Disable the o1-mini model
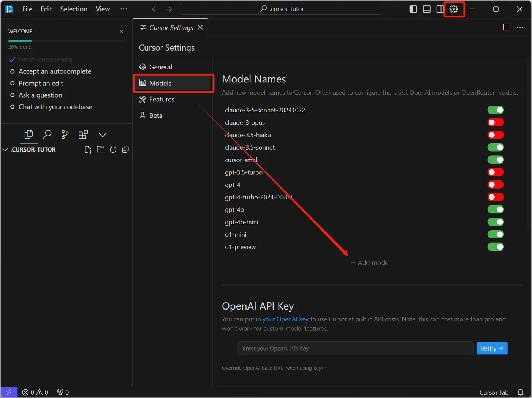532x398 pixels. point(496,234)
